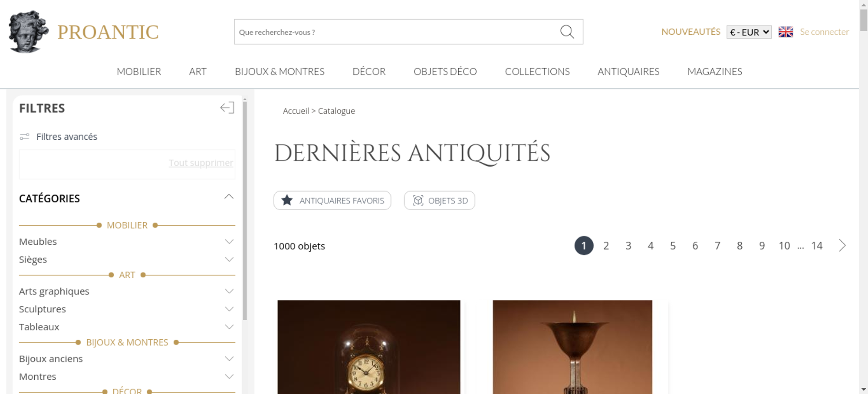Image resolution: width=868 pixels, height=394 pixels.
Task: Open the Mobilier menu
Action: click(139, 72)
